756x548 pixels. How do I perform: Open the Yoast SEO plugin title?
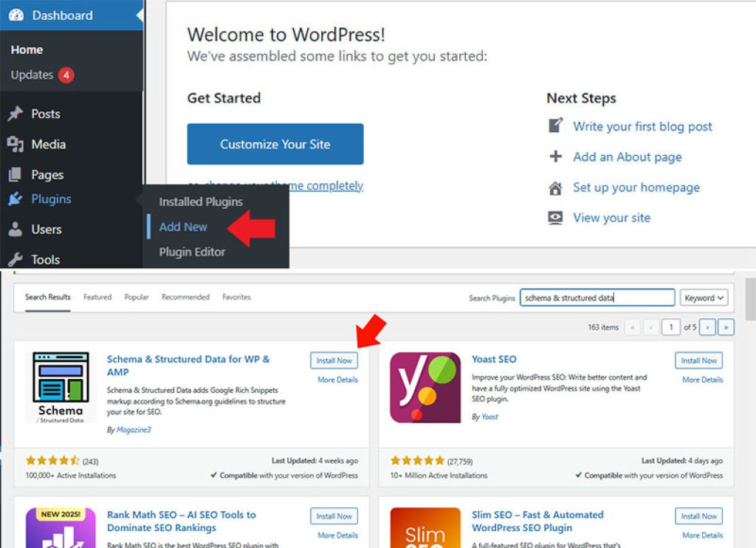[494, 359]
